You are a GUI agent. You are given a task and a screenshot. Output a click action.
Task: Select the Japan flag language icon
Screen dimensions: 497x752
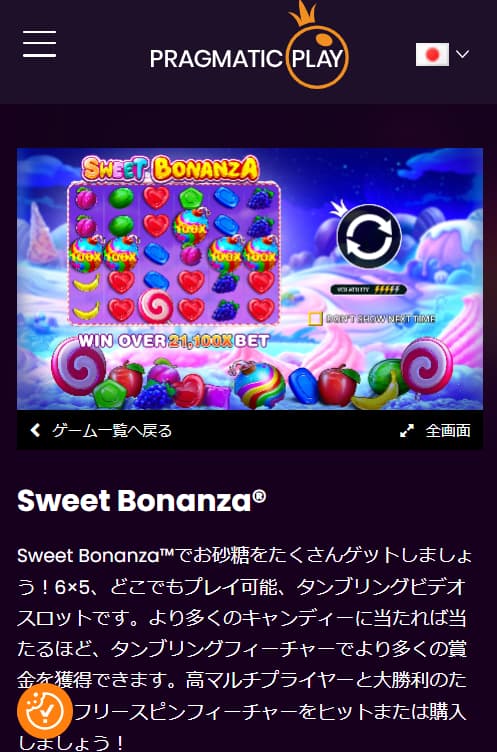[432, 55]
